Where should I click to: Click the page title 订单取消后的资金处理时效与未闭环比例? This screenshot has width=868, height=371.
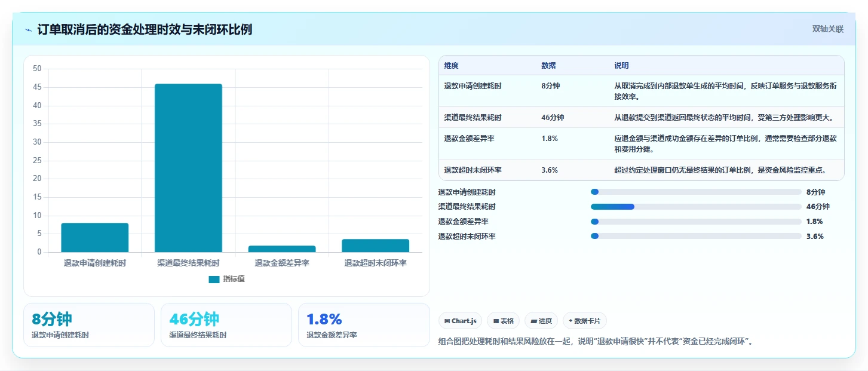145,30
